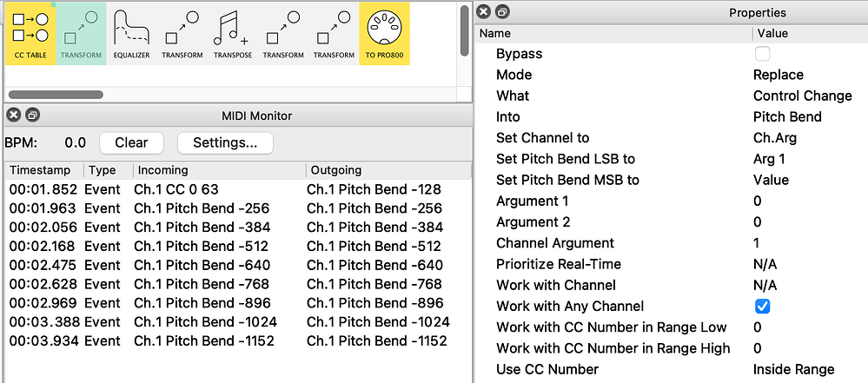The height and width of the screenshot is (383, 868).
Task: Change the What value Control Change
Action: (802, 96)
